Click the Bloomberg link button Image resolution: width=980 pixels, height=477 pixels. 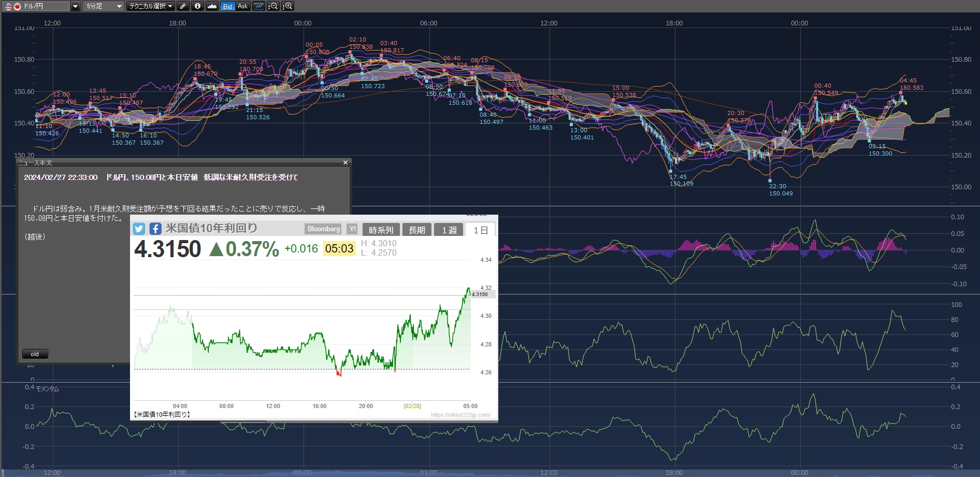point(324,229)
